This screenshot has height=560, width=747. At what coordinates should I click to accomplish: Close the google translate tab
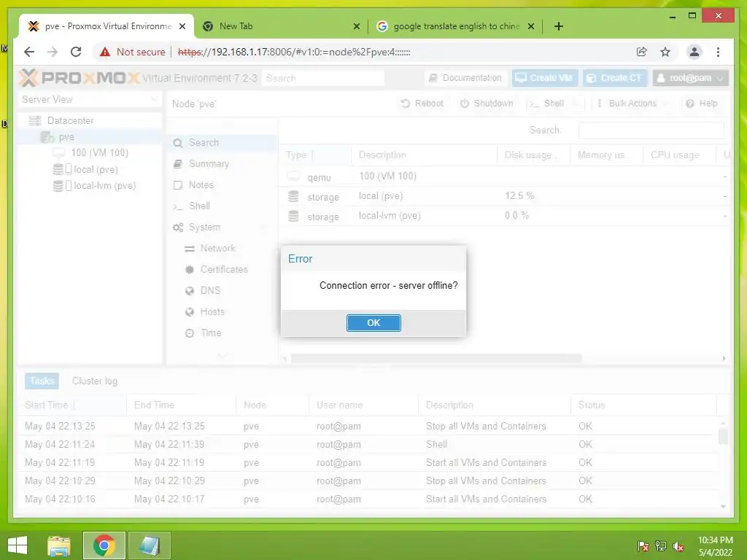531,27
